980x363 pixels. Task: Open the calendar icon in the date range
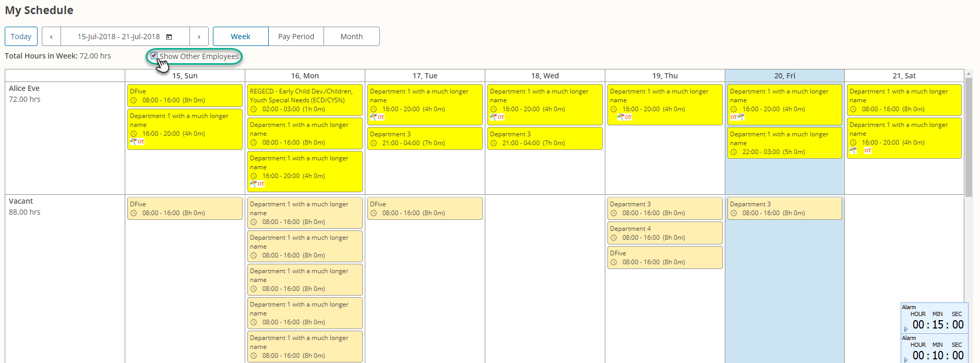point(169,37)
